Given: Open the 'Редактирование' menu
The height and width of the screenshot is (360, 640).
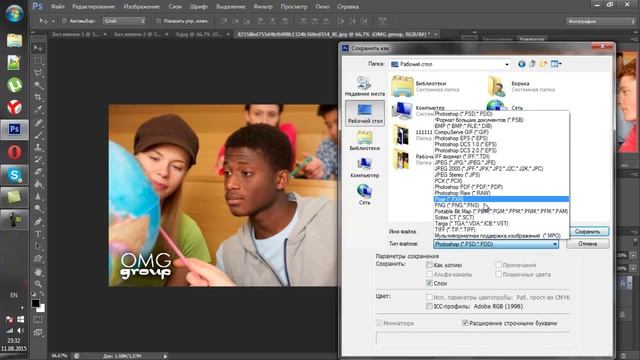Looking at the screenshot, I should (93, 7).
